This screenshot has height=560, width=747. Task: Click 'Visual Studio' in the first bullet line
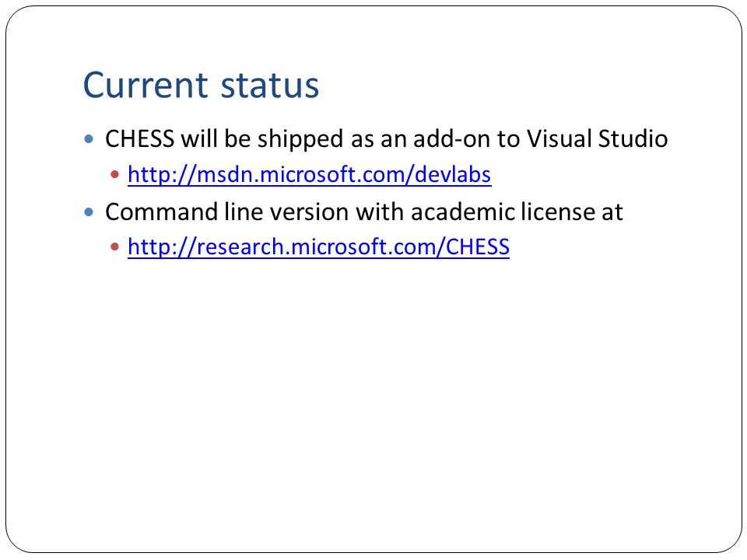[x=598, y=139]
